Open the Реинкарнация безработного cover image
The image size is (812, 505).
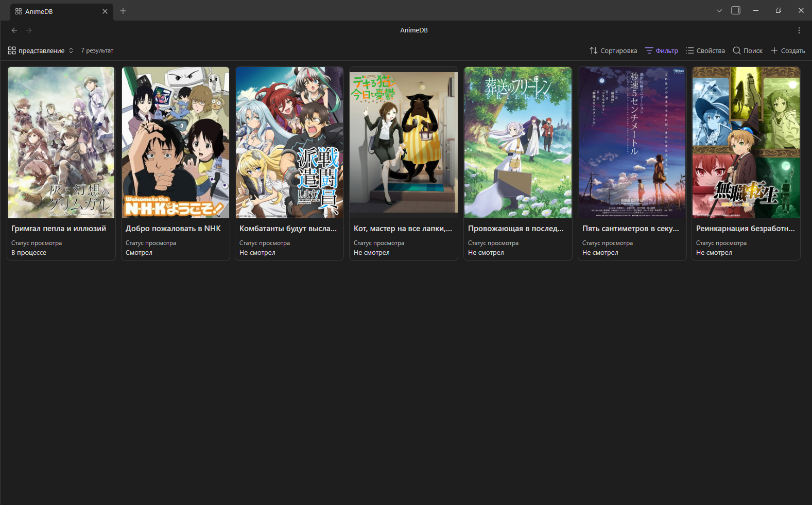(746, 143)
